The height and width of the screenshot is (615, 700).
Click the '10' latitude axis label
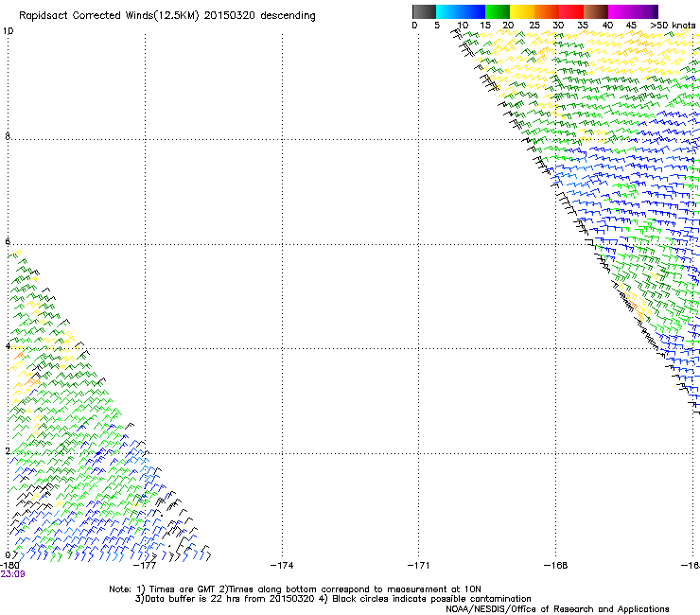click(8, 31)
